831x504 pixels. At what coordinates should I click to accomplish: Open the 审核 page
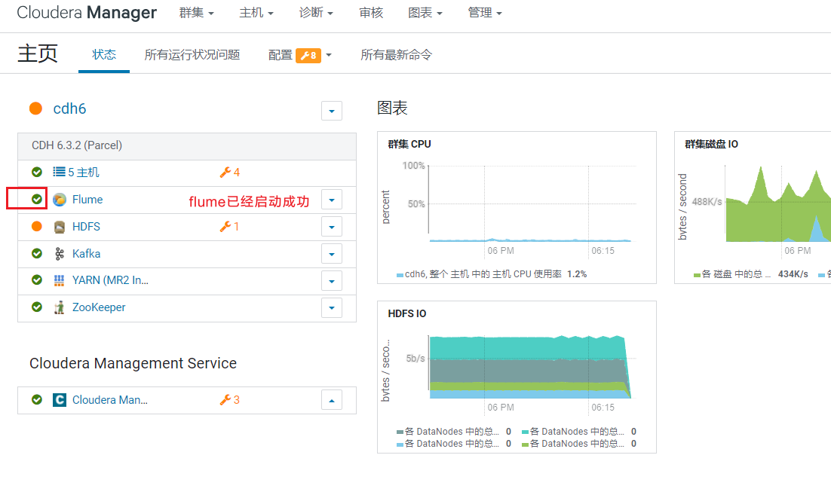[x=371, y=13]
